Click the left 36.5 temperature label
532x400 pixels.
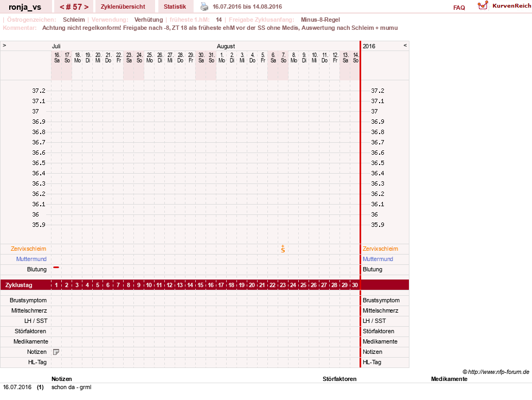[x=39, y=163]
